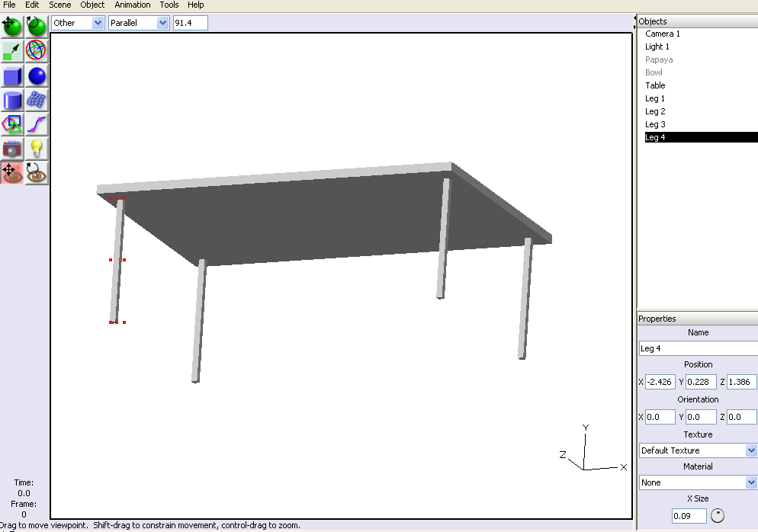Screen dimensions: 758x532
Task: Activate the Resize Object tool
Action: coord(12,51)
